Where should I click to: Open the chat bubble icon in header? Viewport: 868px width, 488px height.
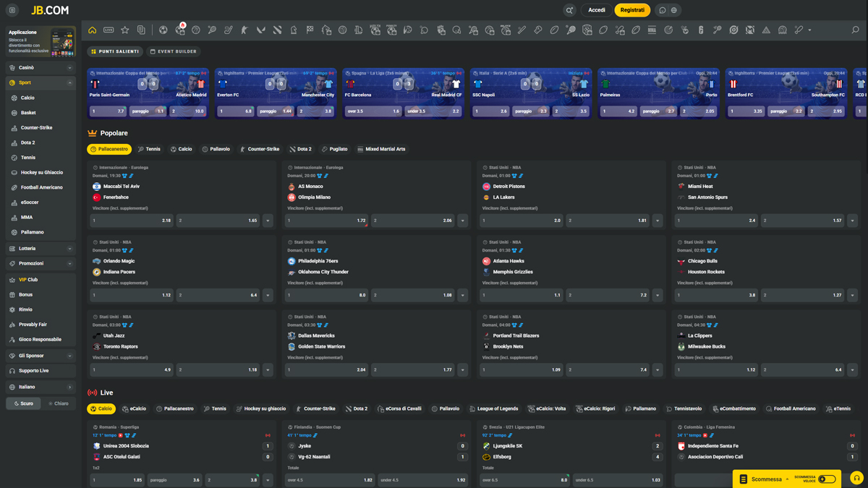662,10
